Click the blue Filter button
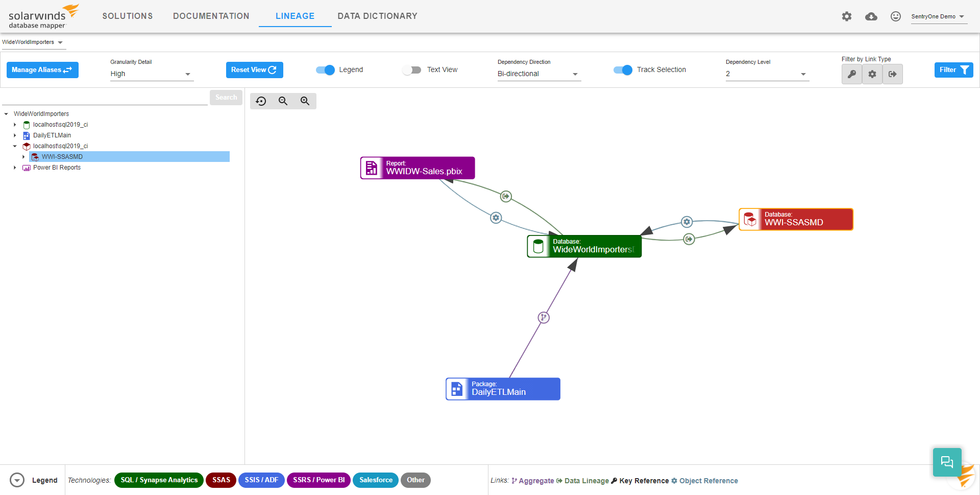 [x=953, y=70]
